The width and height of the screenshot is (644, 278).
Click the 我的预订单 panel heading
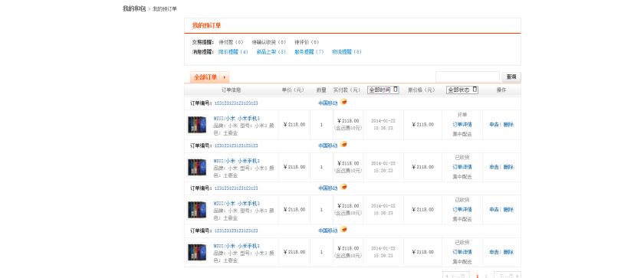[206, 25]
